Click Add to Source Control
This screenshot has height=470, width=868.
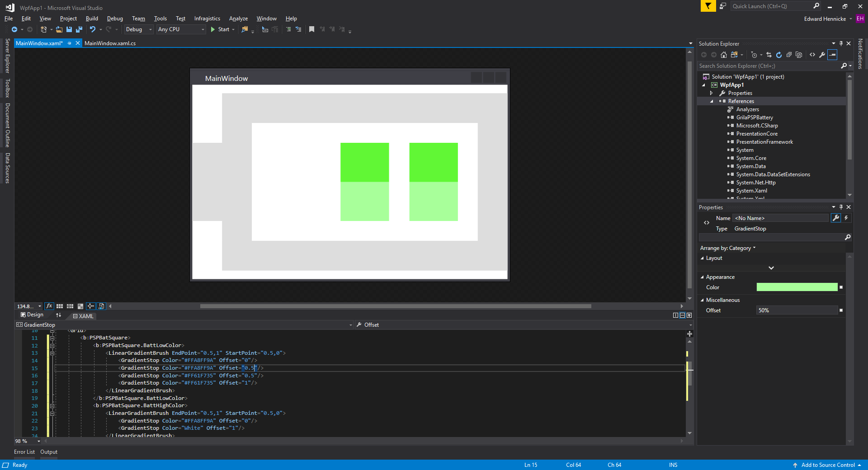(x=828, y=465)
